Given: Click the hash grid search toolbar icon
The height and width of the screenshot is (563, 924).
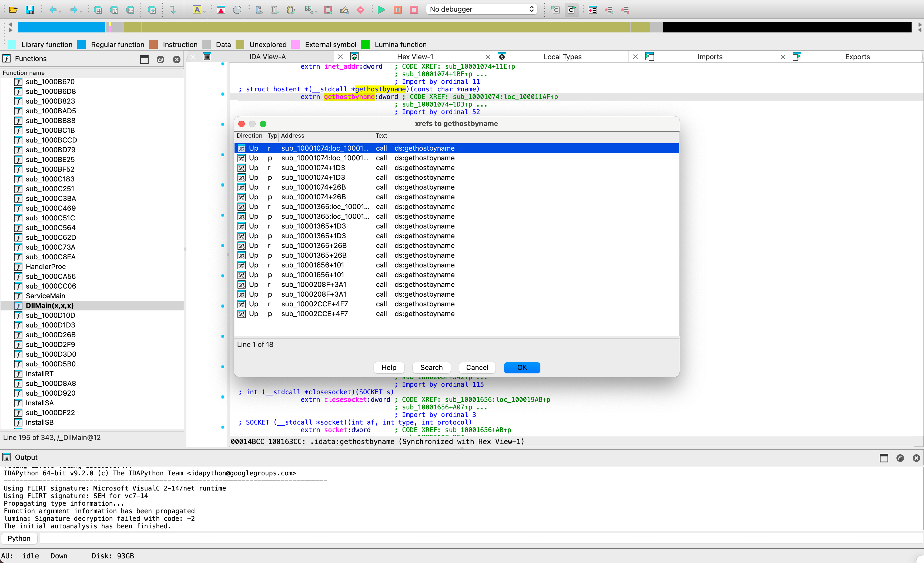Looking at the screenshot, I should point(98,10).
